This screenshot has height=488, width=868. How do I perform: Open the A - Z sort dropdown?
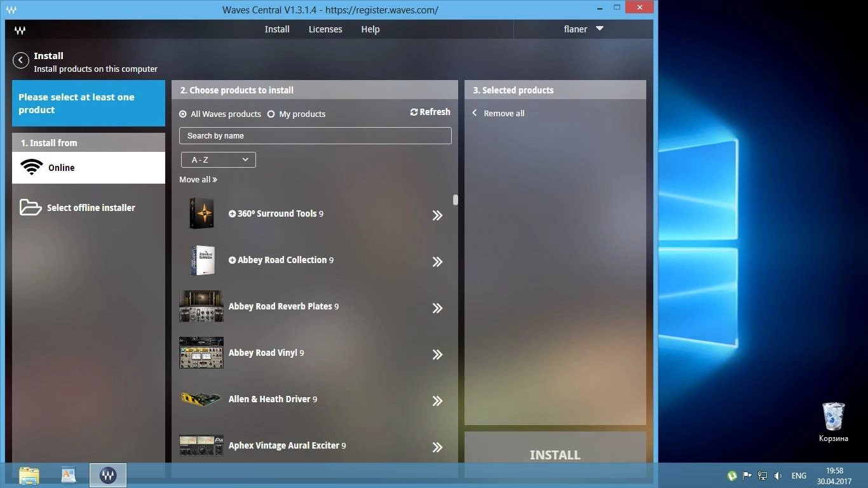click(x=219, y=160)
